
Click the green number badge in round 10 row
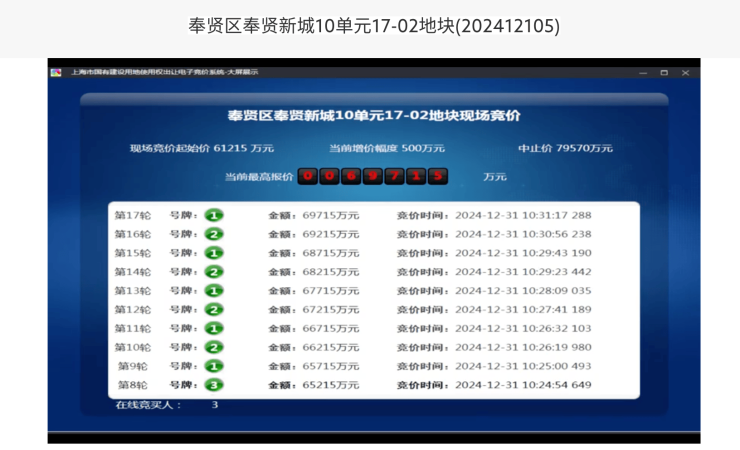214,348
